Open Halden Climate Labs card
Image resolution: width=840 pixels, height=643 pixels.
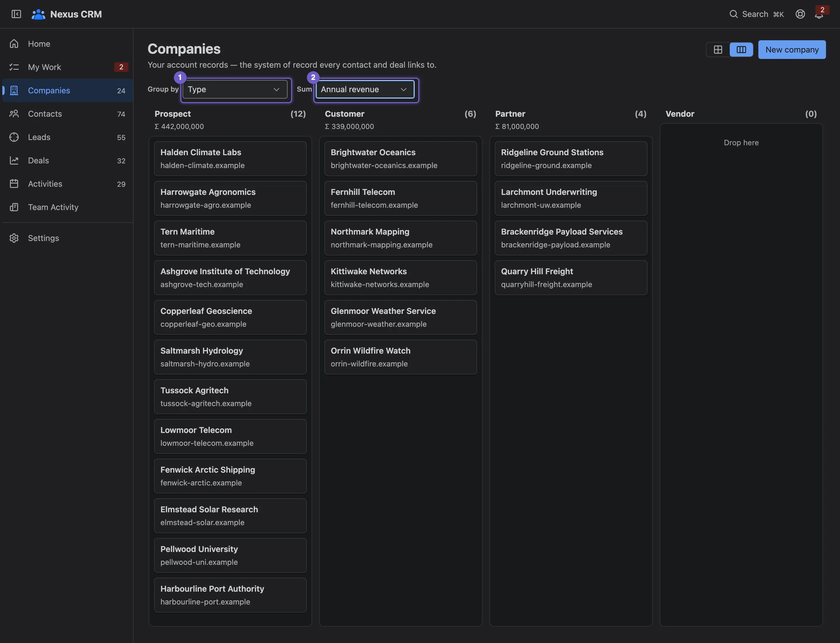point(230,159)
